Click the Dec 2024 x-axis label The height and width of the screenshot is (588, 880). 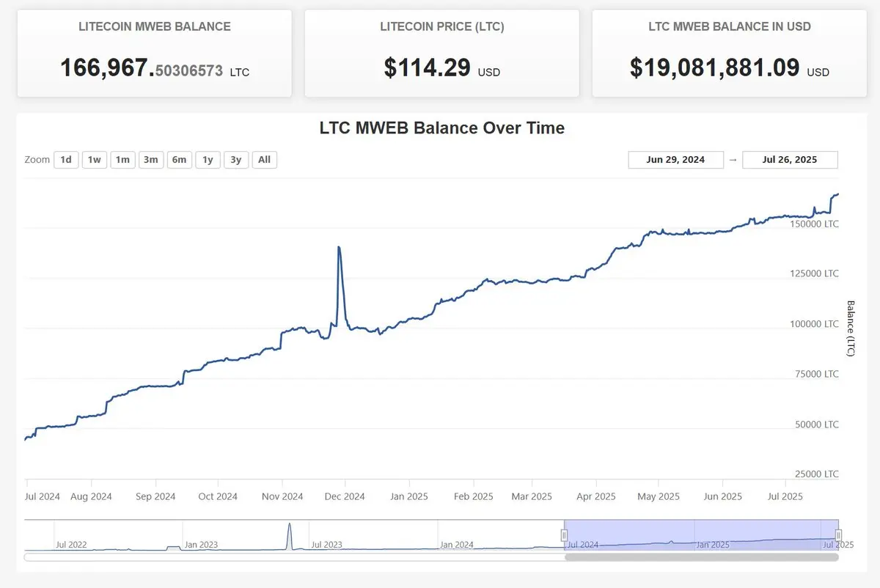point(345,496)
